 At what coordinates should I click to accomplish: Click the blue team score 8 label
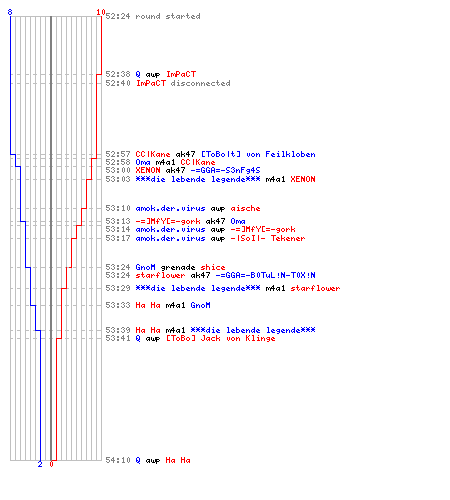10,12
